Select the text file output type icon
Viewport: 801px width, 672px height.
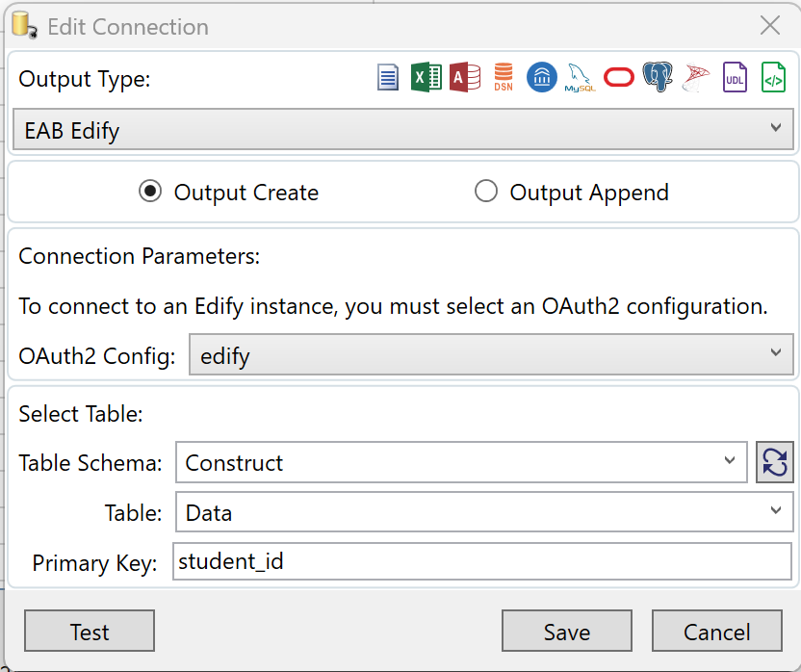point(388,77)
